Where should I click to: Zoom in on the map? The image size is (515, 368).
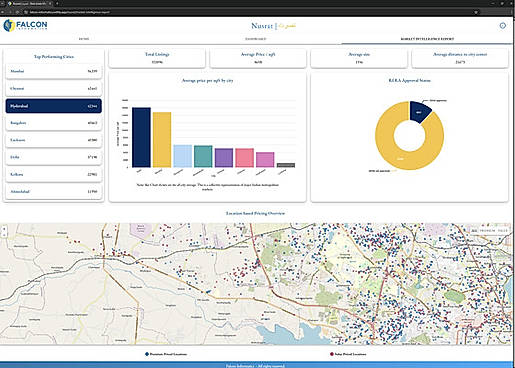point(4,229)
